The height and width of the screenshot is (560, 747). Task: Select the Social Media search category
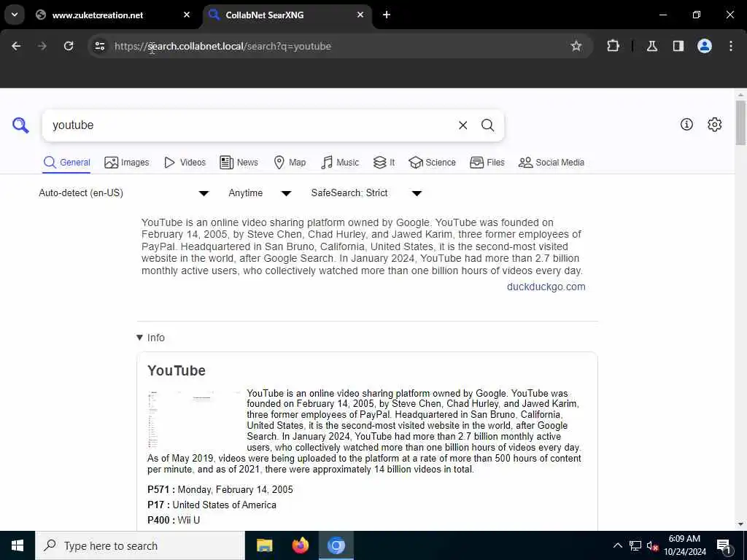551,163
